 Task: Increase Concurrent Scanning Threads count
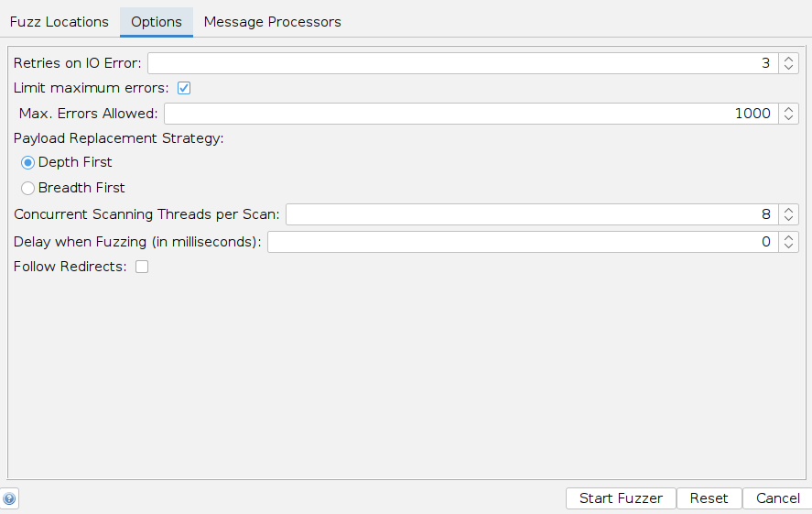tap(789, 210)
